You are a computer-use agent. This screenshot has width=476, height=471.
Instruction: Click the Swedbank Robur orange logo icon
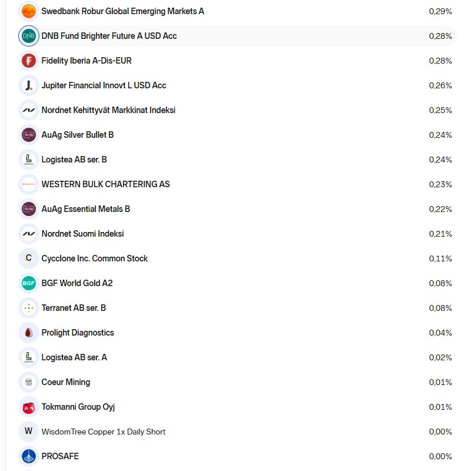pos(28,11)
